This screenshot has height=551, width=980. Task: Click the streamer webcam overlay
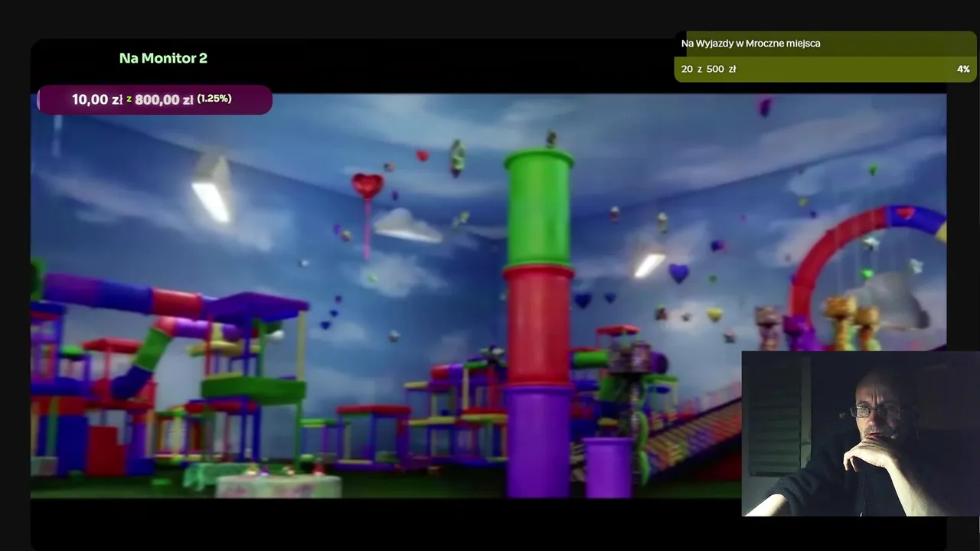861,434
